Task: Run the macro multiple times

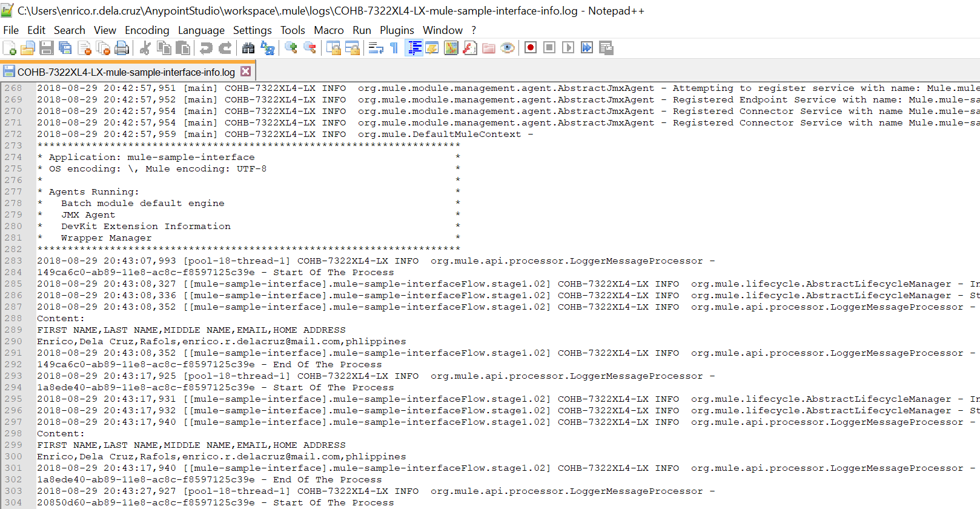Action: coord(587,48)
